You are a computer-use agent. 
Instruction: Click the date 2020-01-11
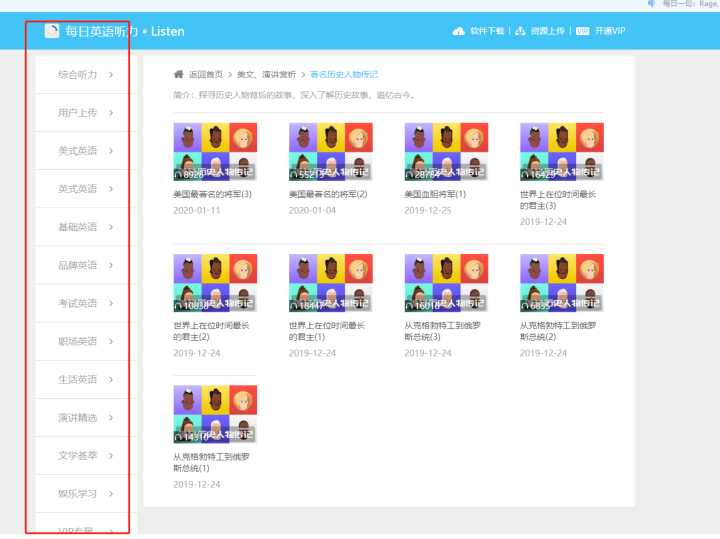pyautogui.click(x=197, y=210)
